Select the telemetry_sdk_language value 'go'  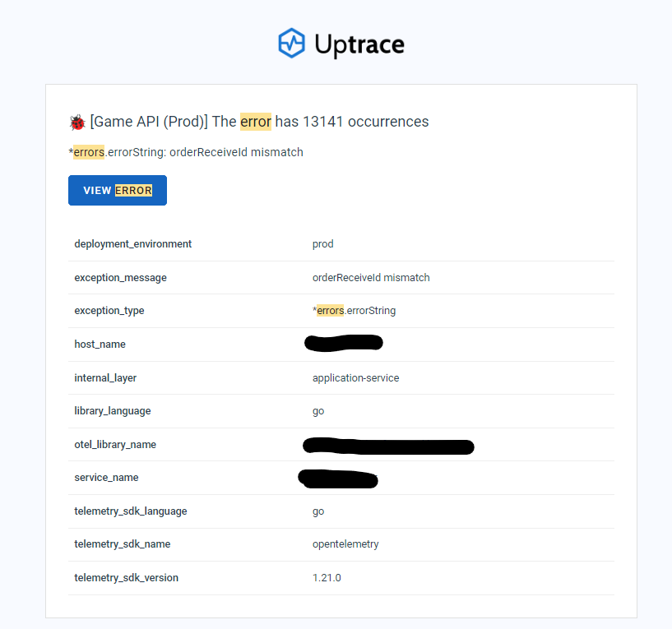(x=318, y=511)
